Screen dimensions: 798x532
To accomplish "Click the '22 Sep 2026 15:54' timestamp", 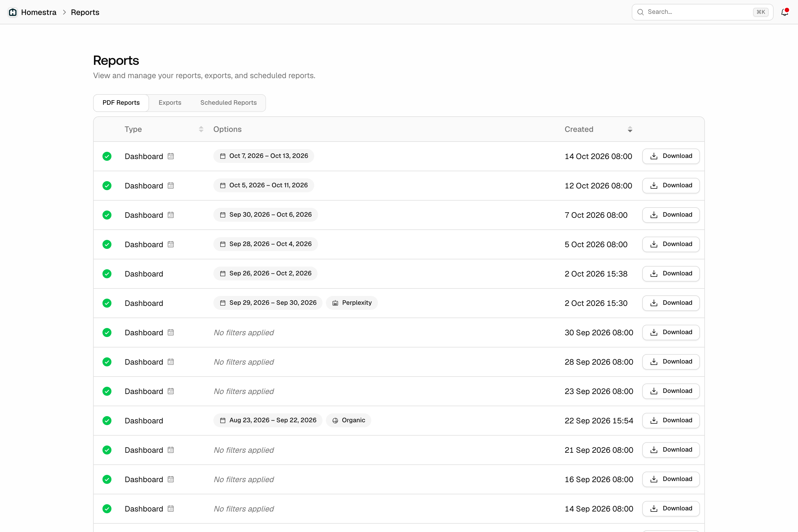I will [x=599, y=421].
